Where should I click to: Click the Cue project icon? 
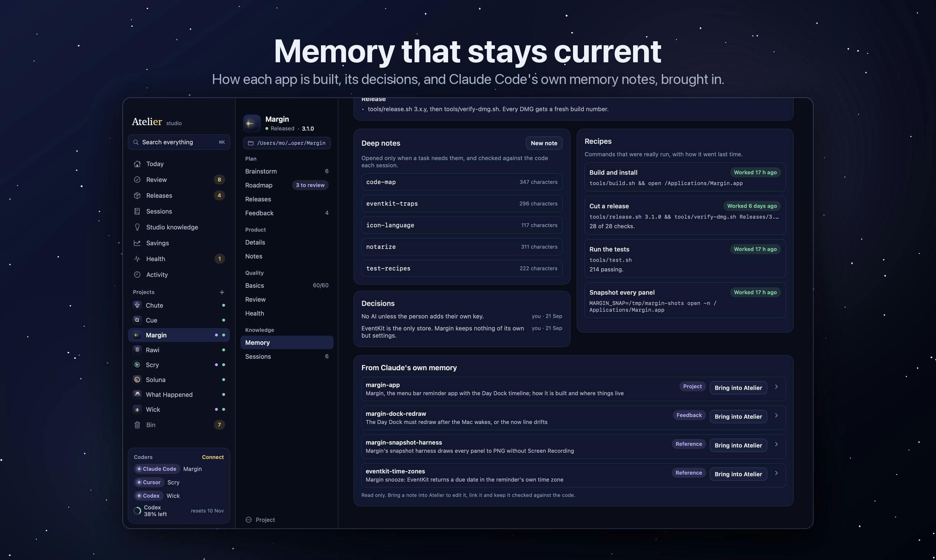pos(137,320)
